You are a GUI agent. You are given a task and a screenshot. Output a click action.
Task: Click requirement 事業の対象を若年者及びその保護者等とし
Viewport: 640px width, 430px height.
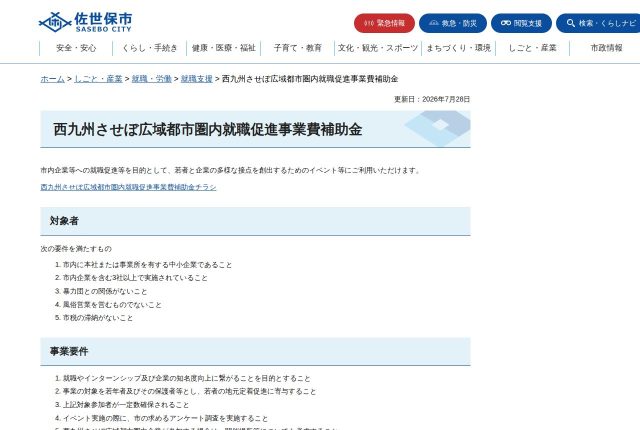(x=189, y=391)
